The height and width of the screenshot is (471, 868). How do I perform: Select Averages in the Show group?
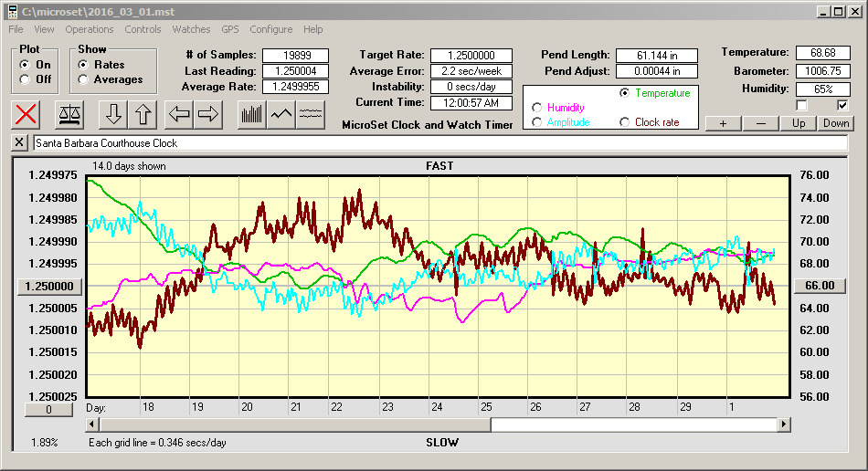(84, 80)
